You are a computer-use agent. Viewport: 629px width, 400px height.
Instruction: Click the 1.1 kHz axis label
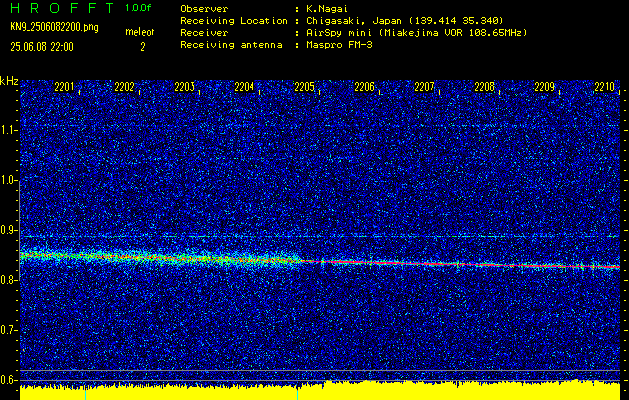pos(9,130)
